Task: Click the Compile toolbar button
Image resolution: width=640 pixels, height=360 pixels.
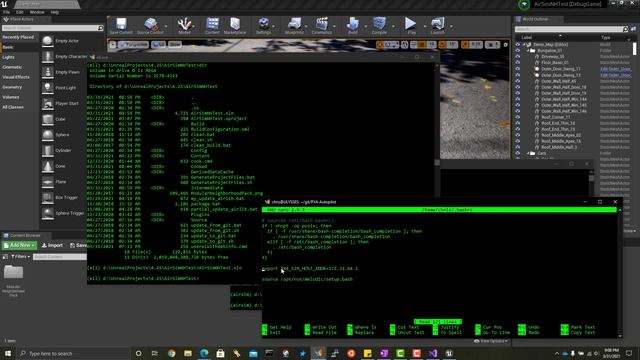Action: pos(379,26)
